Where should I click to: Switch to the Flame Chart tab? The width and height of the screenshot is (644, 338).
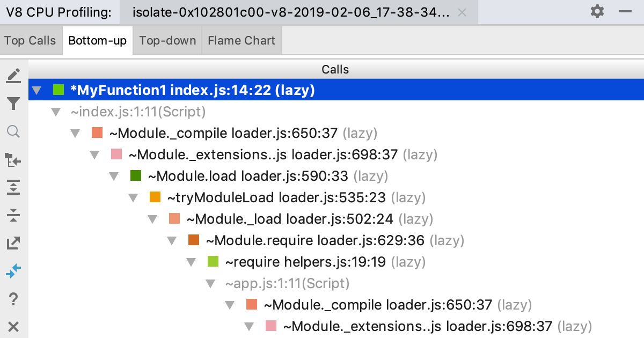(241, 40)
